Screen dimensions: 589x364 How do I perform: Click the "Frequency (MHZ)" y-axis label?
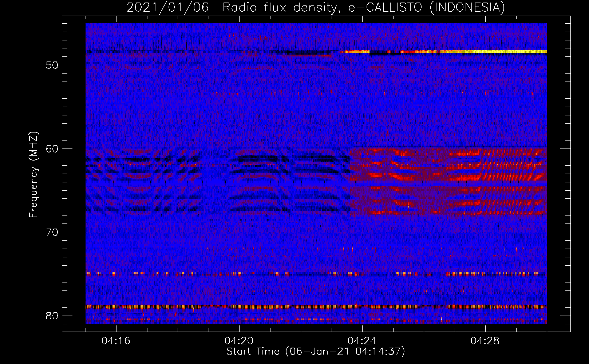point(33,175)
